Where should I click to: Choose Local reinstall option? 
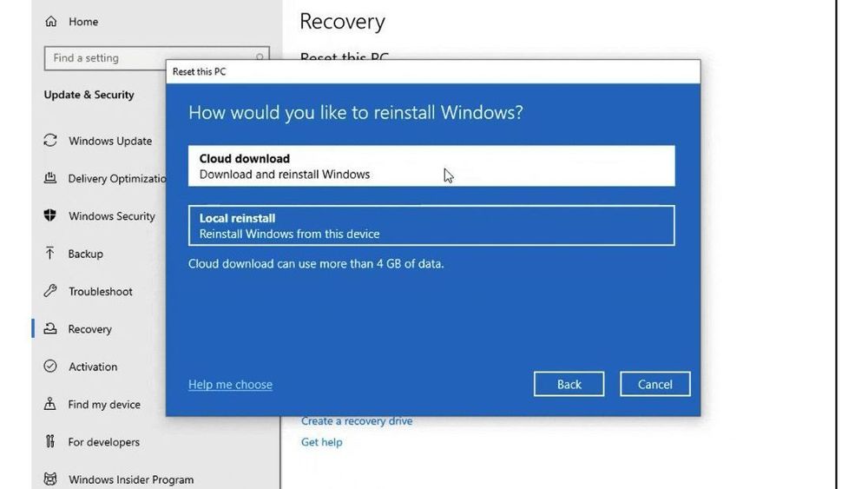click(431, 226)
